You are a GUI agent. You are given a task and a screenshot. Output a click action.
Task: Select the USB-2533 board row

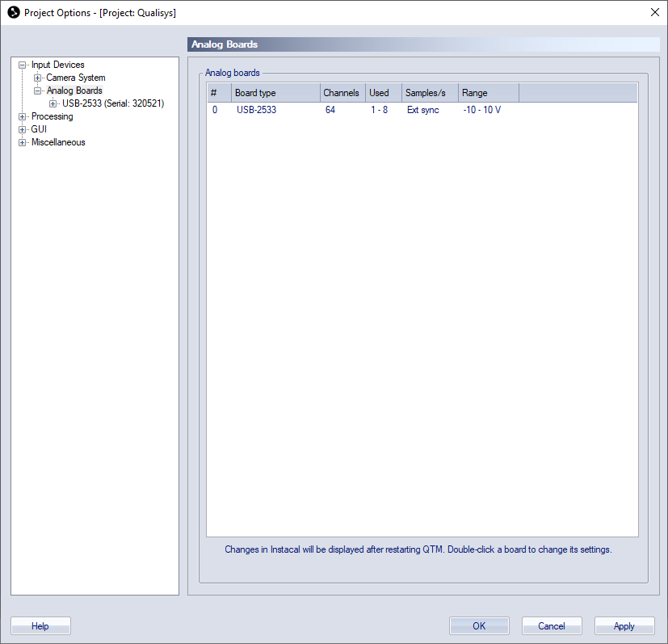point(256,110)
